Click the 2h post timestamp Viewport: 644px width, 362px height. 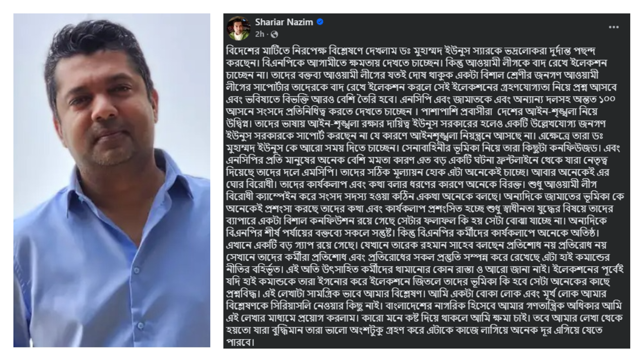click(259, 34)
